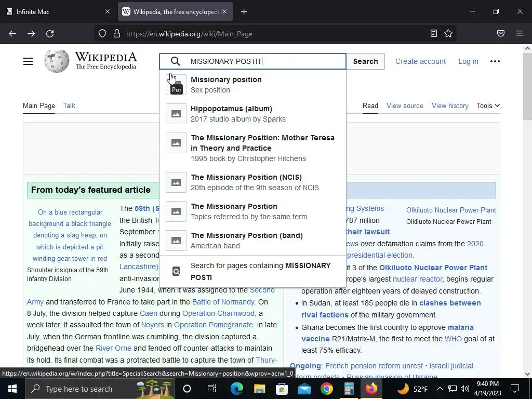
Task: Click the Search button
Action: 365,61
